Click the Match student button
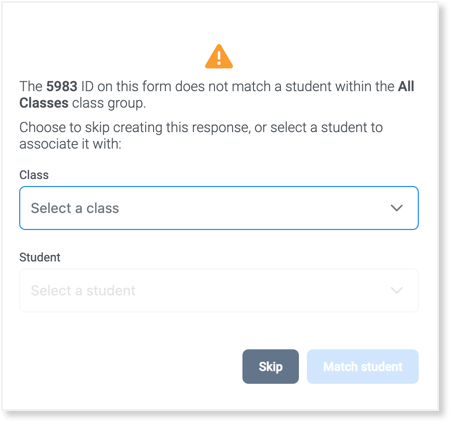 (363, 366)
